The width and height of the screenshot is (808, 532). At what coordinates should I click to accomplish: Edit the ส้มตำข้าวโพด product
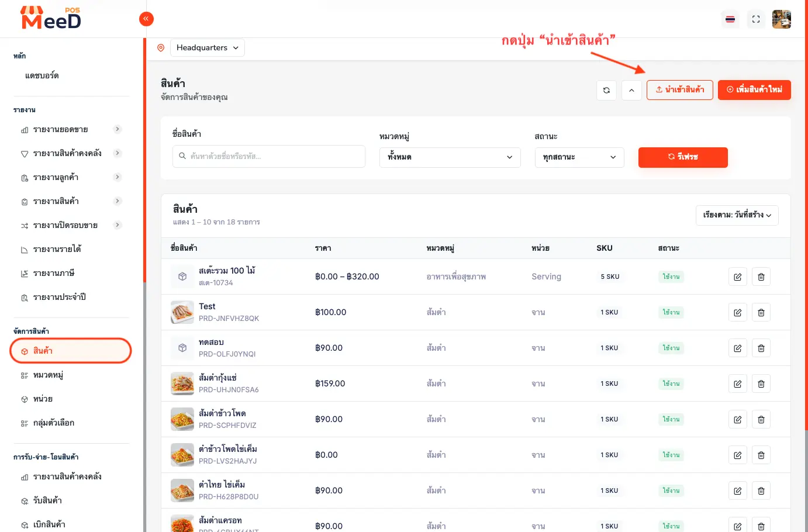click(738, 420)
